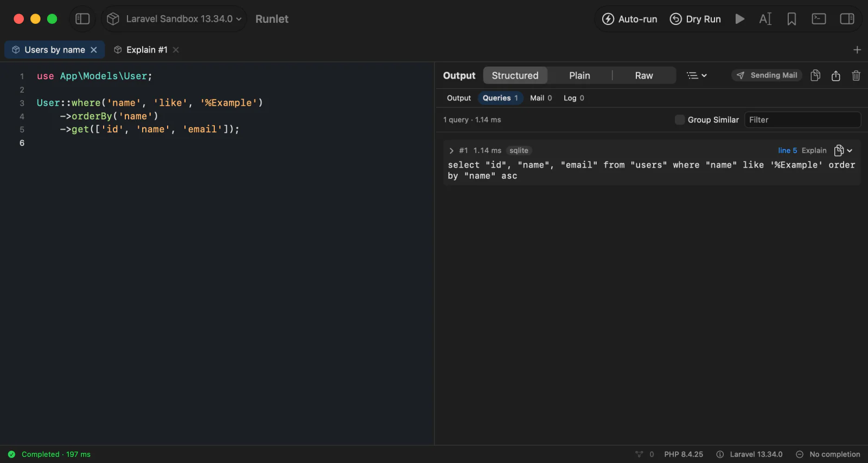Close the Users by name tab
868x463 pixels.
point(94,50)
